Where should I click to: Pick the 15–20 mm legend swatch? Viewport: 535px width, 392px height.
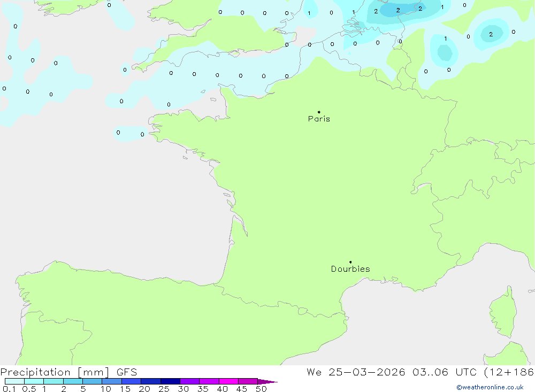(x=132, y=381)
